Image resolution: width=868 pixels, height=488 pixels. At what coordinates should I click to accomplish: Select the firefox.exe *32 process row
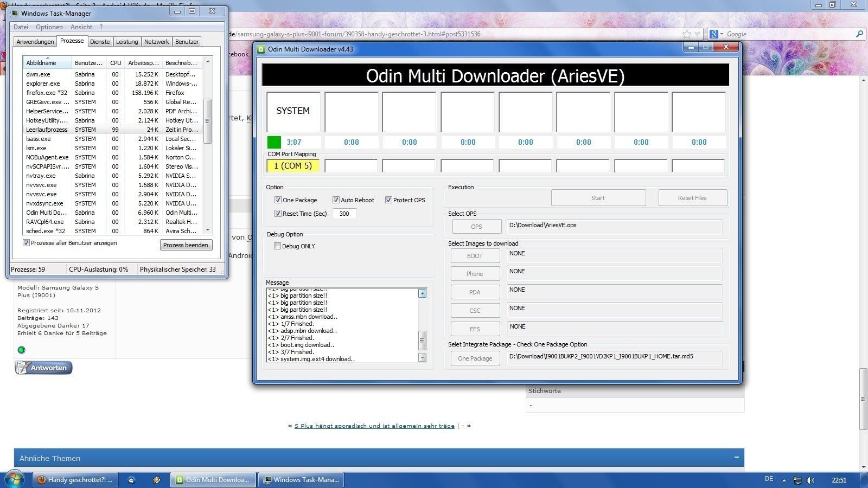click(x=113, y=93)
